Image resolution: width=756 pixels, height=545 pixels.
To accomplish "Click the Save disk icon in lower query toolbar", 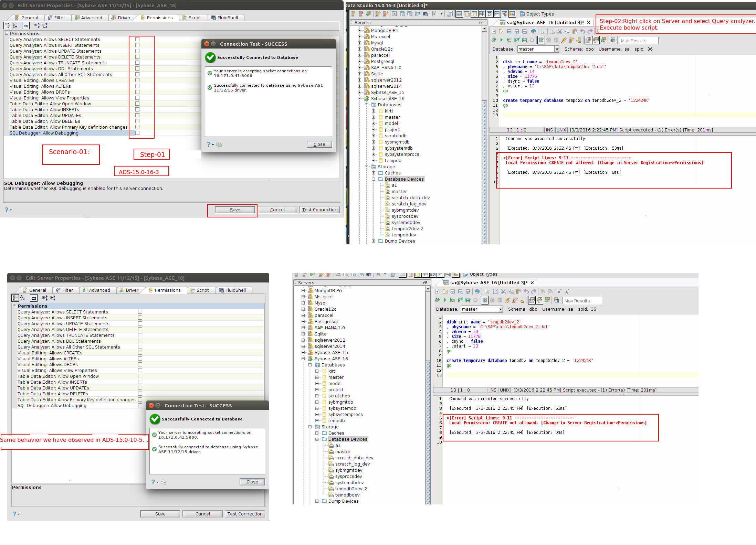I will point(453,291).
